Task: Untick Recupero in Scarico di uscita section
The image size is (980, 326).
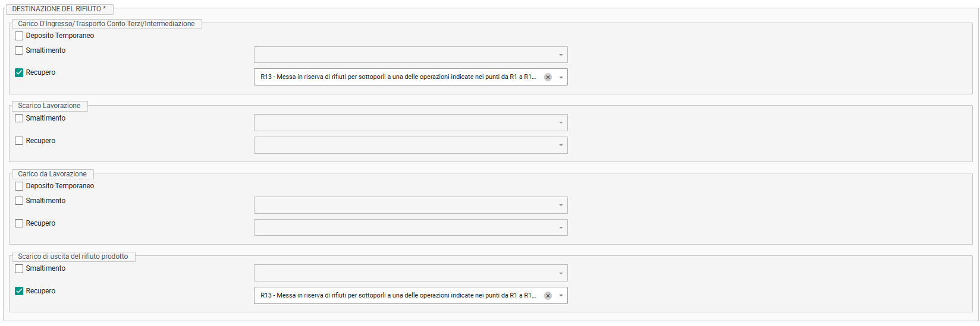Action: [x=19, y=291]
